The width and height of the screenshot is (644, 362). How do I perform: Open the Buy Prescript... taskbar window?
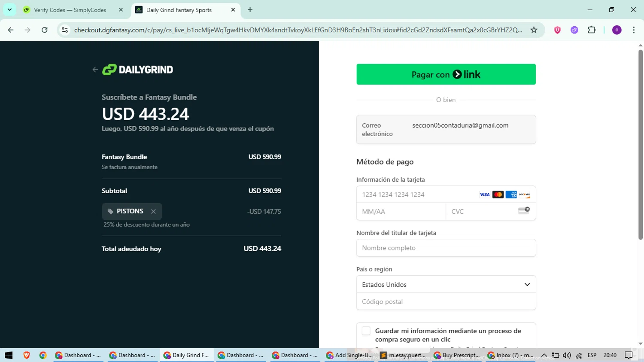pos(458,355)
